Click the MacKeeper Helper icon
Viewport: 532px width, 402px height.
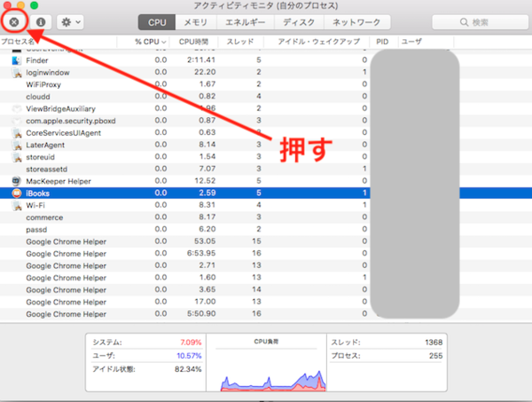point(17,181)
